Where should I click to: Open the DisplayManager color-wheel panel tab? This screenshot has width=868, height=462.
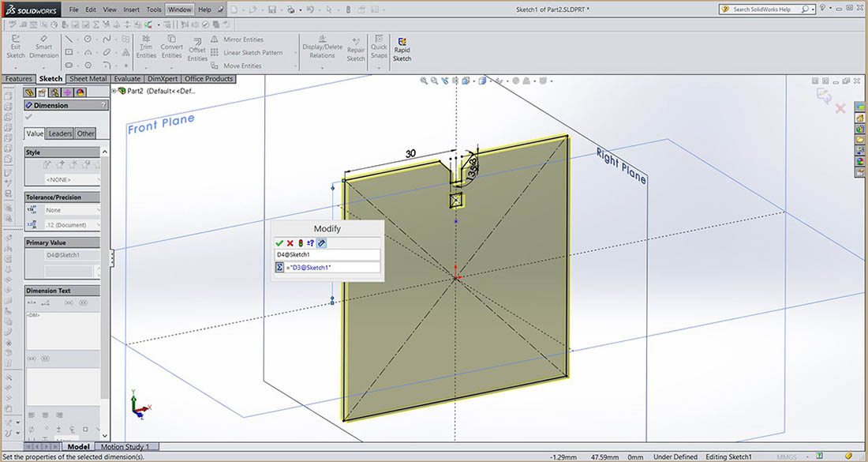[x=80, y=92]
